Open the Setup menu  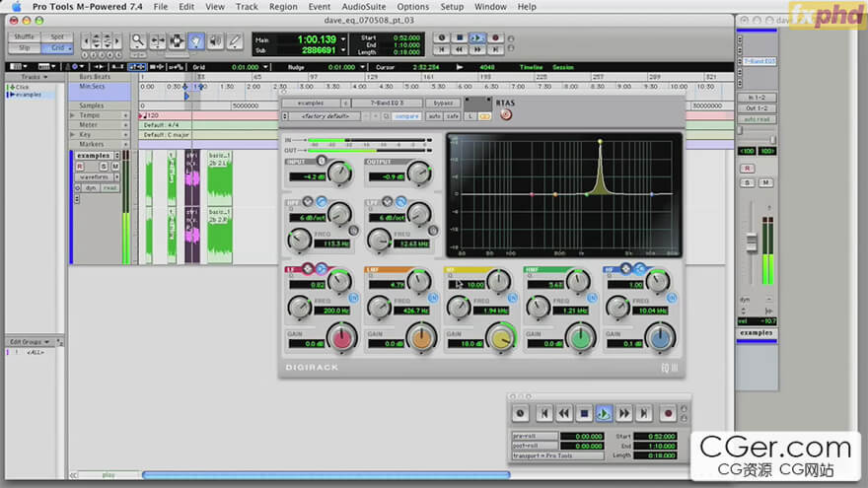[452, 7]
